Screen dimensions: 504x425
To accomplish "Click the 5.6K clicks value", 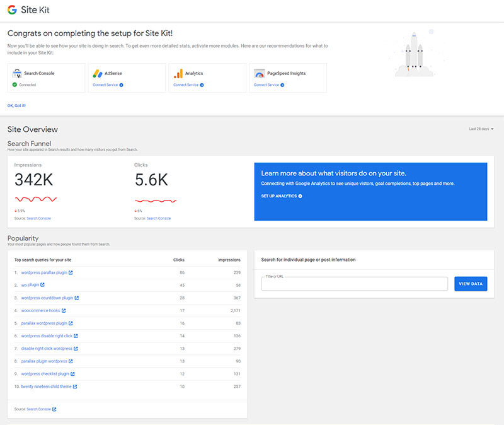I will tap(151, 180).
